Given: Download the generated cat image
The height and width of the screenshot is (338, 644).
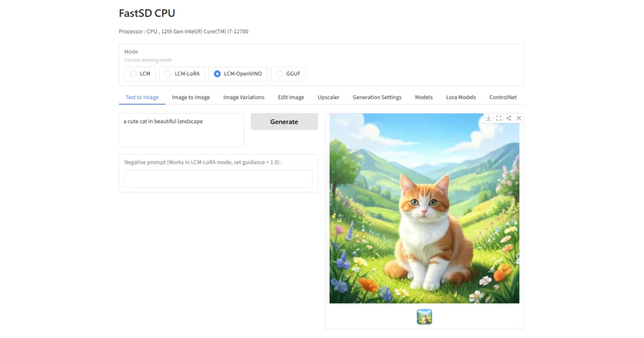Looking at the screenshot, I should click(x=488, y=118).
